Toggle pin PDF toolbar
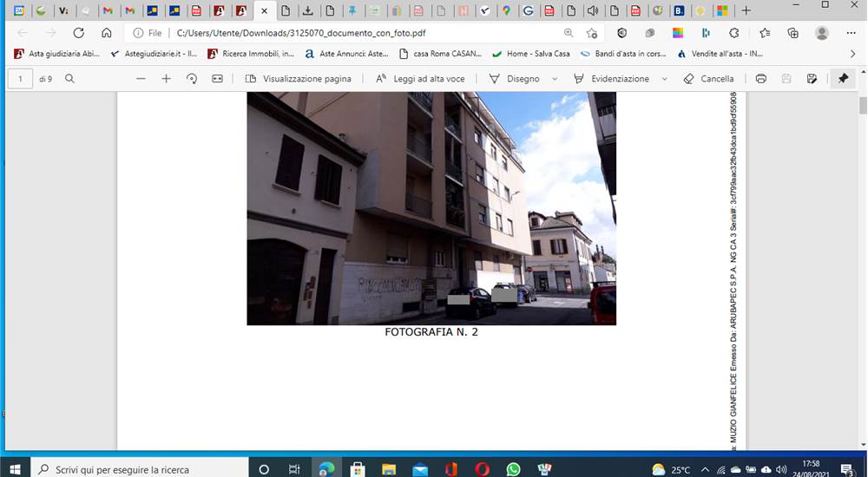Viewport: 868px width, 477px height. click(x=843, y=79)
